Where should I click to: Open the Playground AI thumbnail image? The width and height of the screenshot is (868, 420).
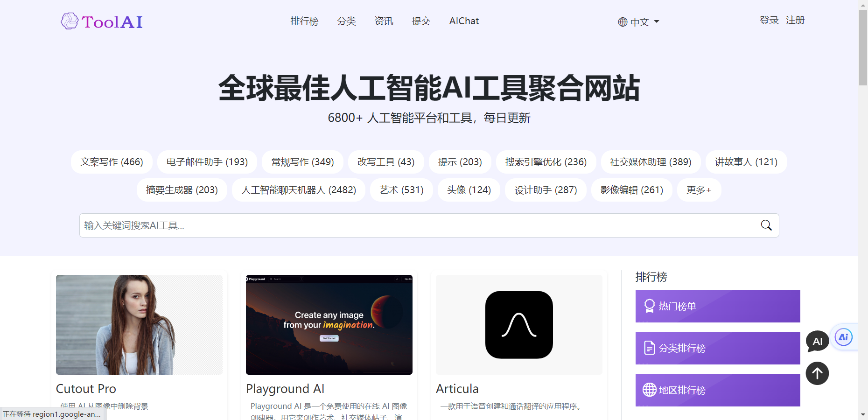coord(329,325)
